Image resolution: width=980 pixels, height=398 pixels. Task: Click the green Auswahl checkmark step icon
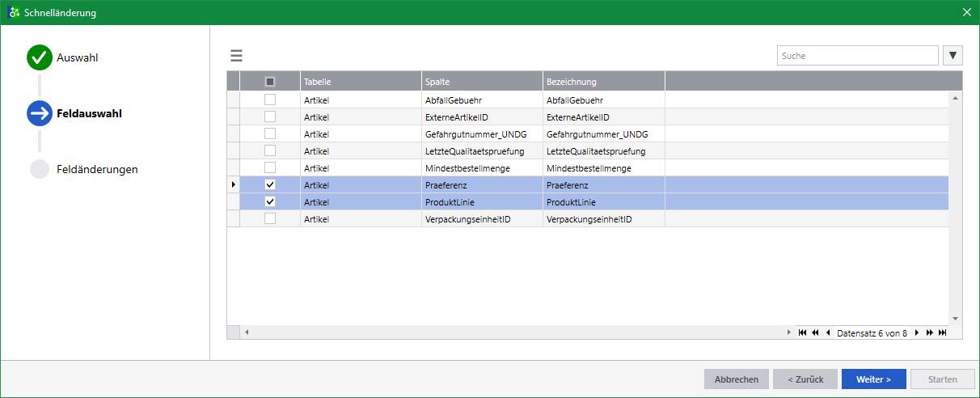pyautogui.click(x=40, y=57)
